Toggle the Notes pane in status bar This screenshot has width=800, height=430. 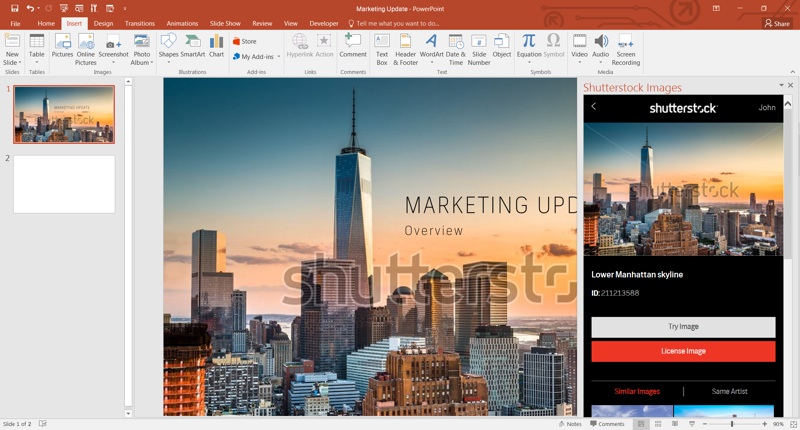point(569,424)
